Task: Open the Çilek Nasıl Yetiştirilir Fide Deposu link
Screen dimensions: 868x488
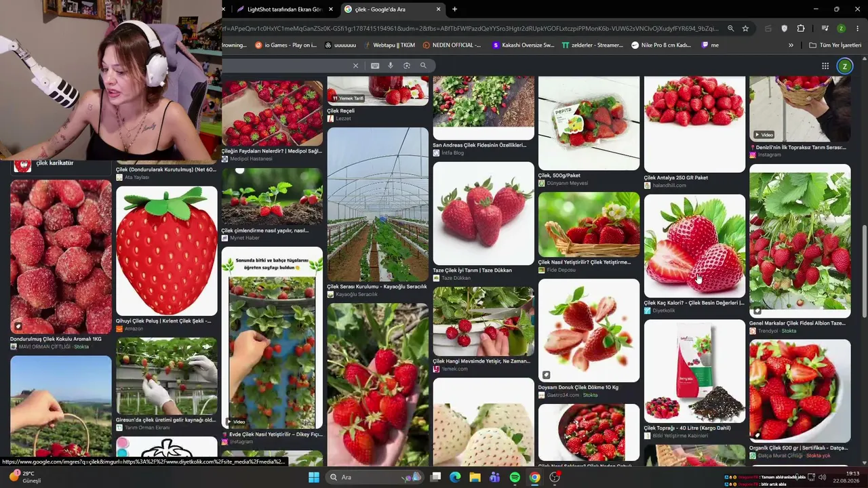Action: point(585,262)
